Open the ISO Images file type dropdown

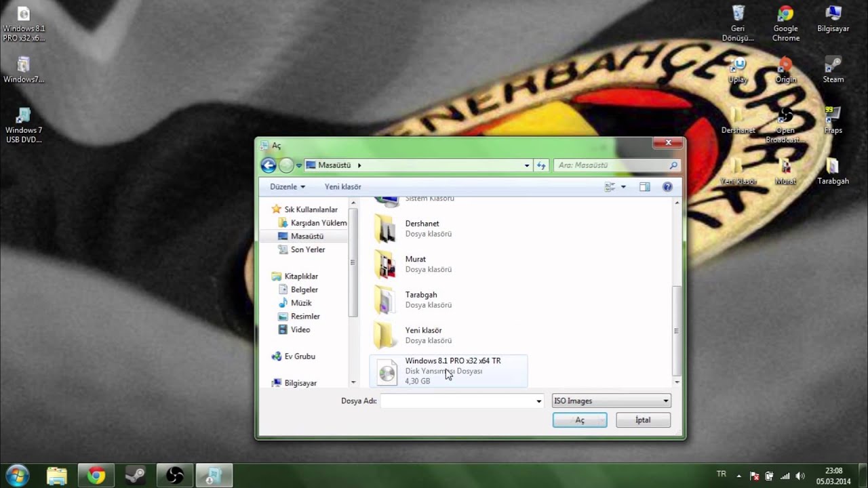[611, 401]
